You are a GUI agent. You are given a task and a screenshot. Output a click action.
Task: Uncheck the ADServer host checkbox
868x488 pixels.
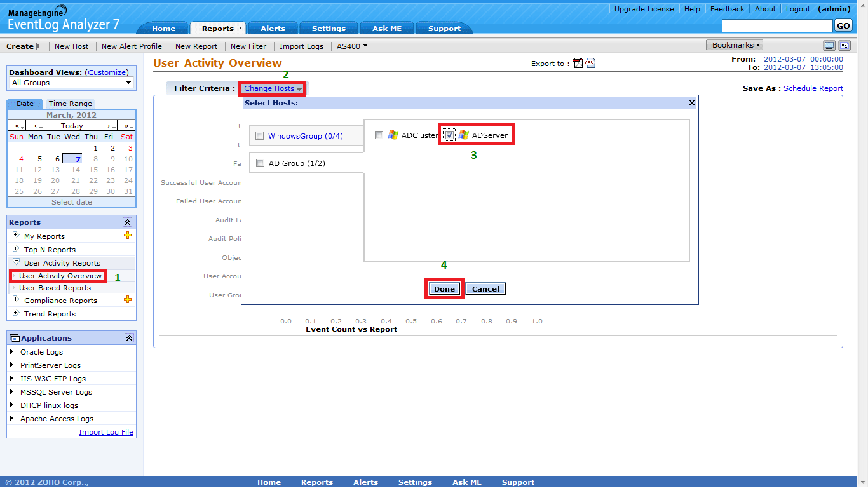pyautogui.click(x=449, y=135)
